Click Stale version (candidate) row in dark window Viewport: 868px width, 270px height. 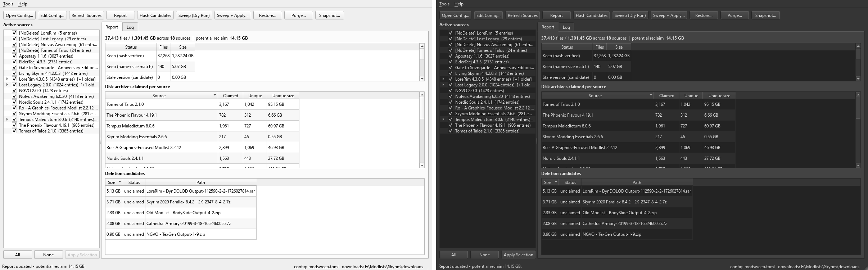point(586,77)
